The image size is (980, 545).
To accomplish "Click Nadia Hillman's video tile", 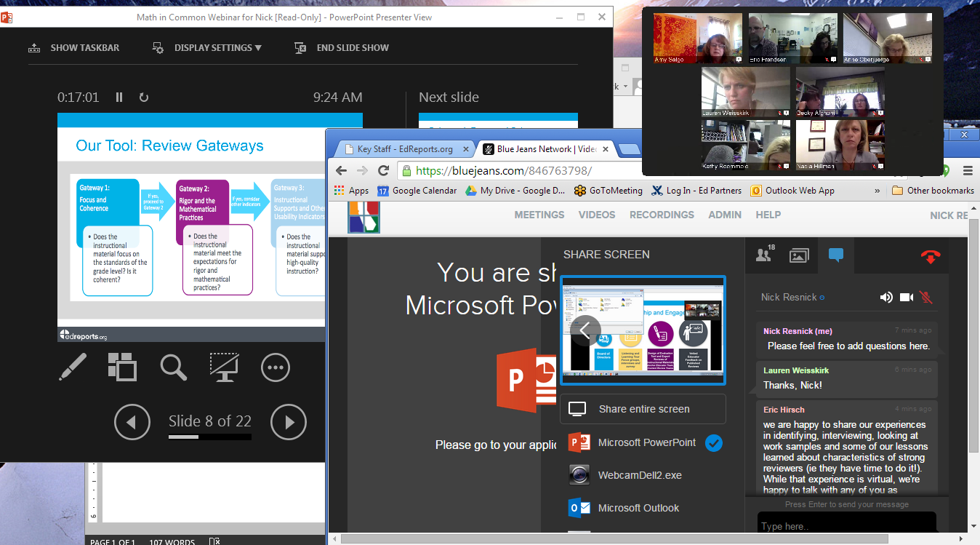I will tap(840, 145).
